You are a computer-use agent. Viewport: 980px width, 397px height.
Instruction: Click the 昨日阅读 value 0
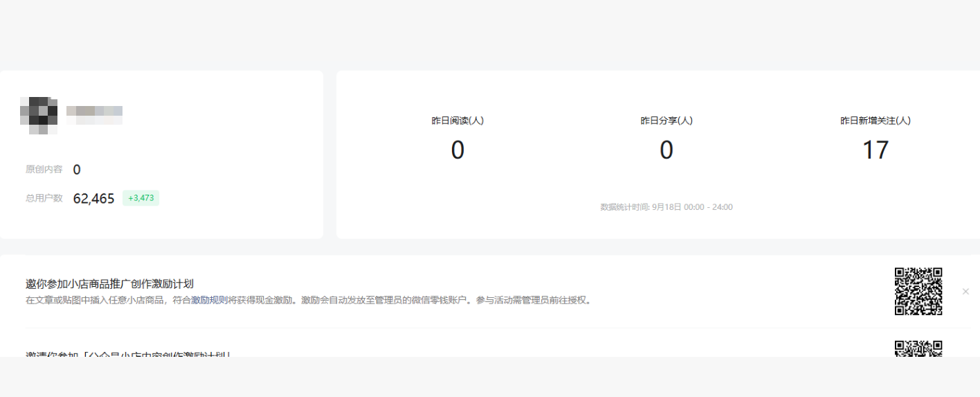click(457, 150)
